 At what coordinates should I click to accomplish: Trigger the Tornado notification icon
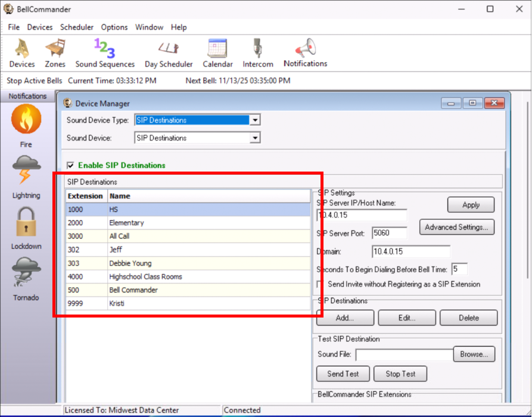pos(26,273)
